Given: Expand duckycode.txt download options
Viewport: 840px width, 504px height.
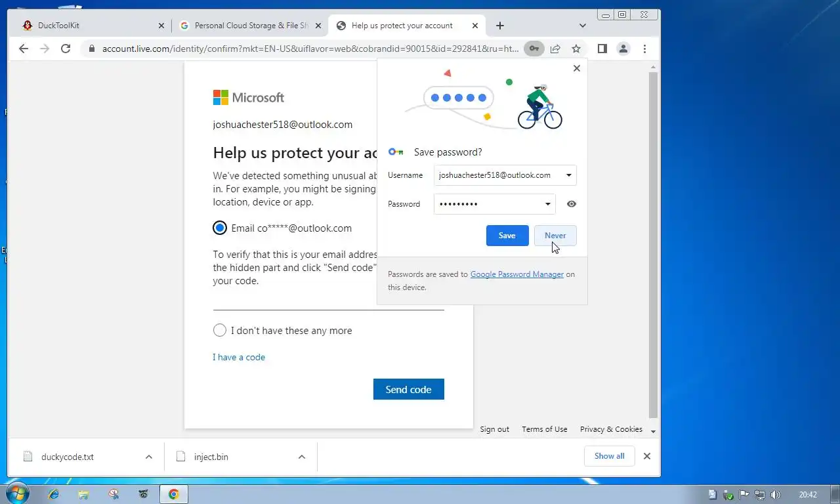Looking at the screenshot, I should click(x=149, y=457).
